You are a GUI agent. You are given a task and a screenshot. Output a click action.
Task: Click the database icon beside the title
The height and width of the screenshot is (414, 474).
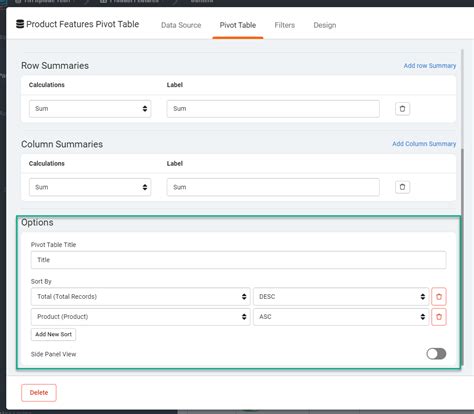pyautogui.click(x=20, y=24)
